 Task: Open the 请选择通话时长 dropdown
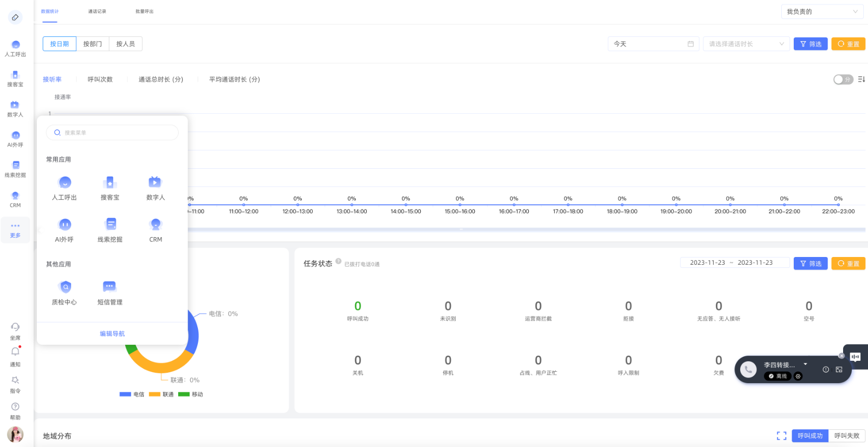point(745,44)
